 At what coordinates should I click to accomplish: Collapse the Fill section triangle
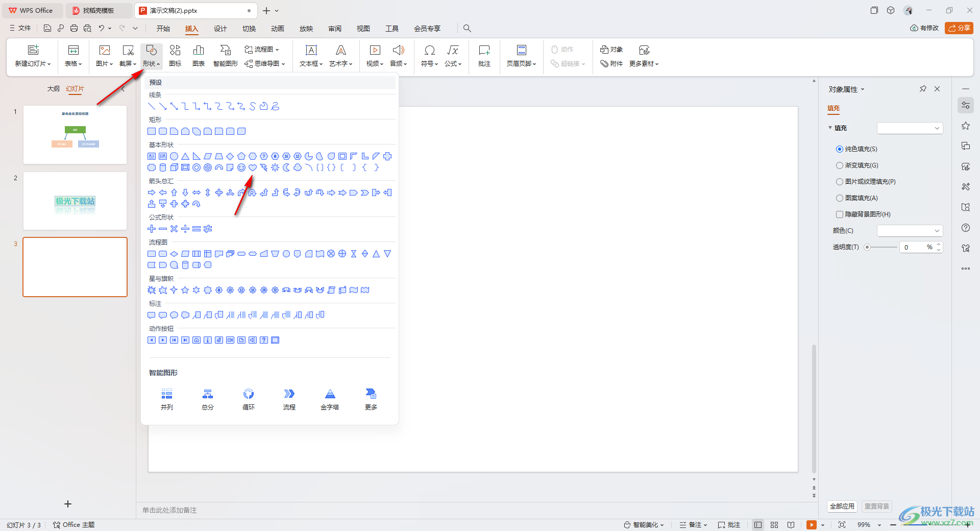tap(830, 128)
